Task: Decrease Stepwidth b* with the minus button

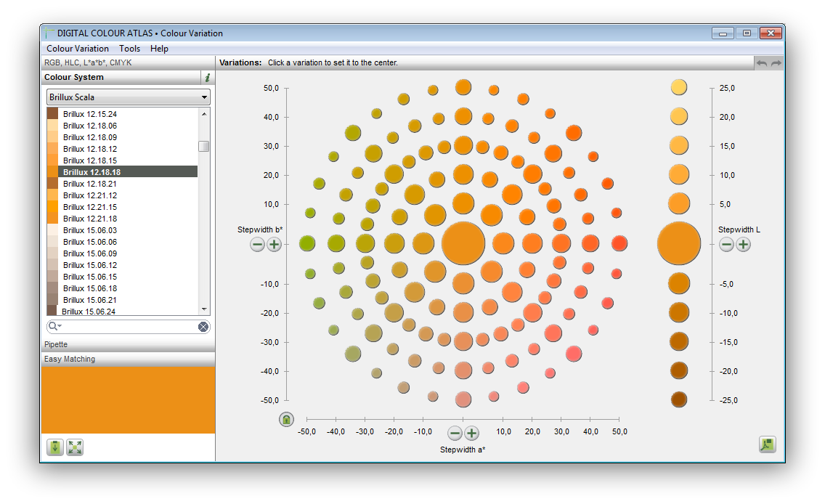Action: [257, 245]
